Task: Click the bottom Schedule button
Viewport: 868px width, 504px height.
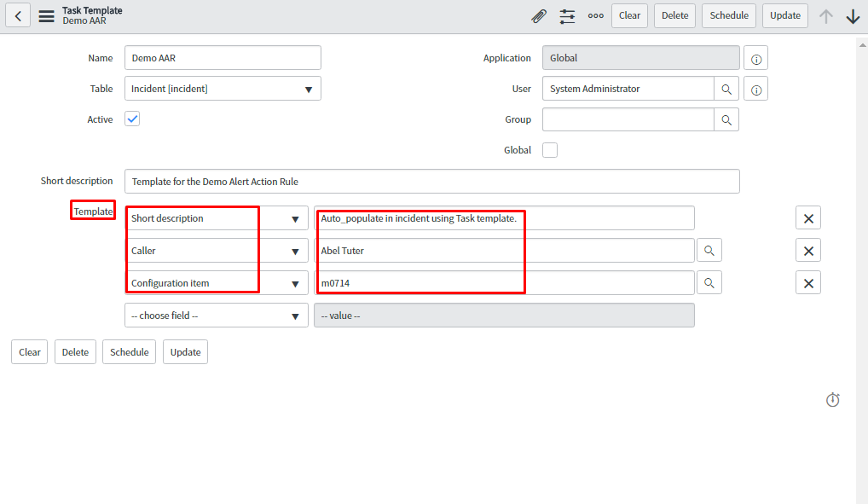Action: (129, 352)
